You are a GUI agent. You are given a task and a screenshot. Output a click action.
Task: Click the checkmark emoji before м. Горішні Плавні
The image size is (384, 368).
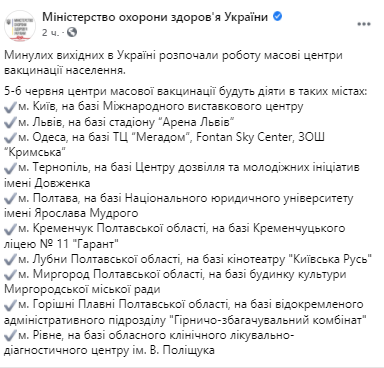[10, 305]
